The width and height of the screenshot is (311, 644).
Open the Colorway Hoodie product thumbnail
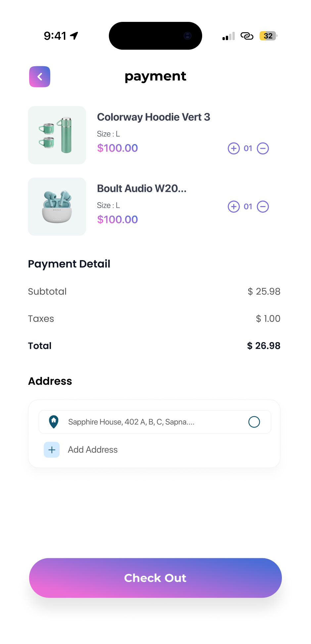[x=57, y=135]
